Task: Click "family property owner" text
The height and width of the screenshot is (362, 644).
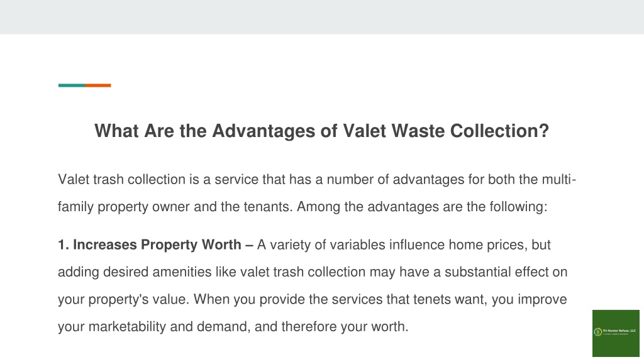Action: pyautogui.click(x=124, y=207)
